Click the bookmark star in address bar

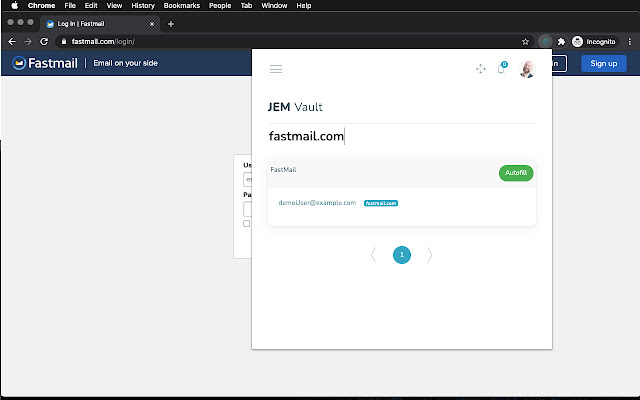[525, 42]
